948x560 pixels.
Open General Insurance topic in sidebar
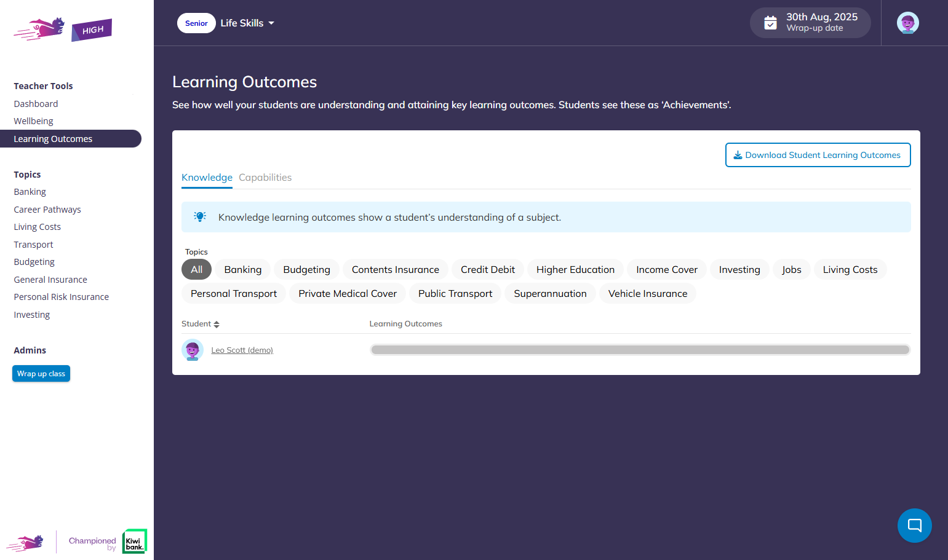pyautogui.click(x=50, y=280)
